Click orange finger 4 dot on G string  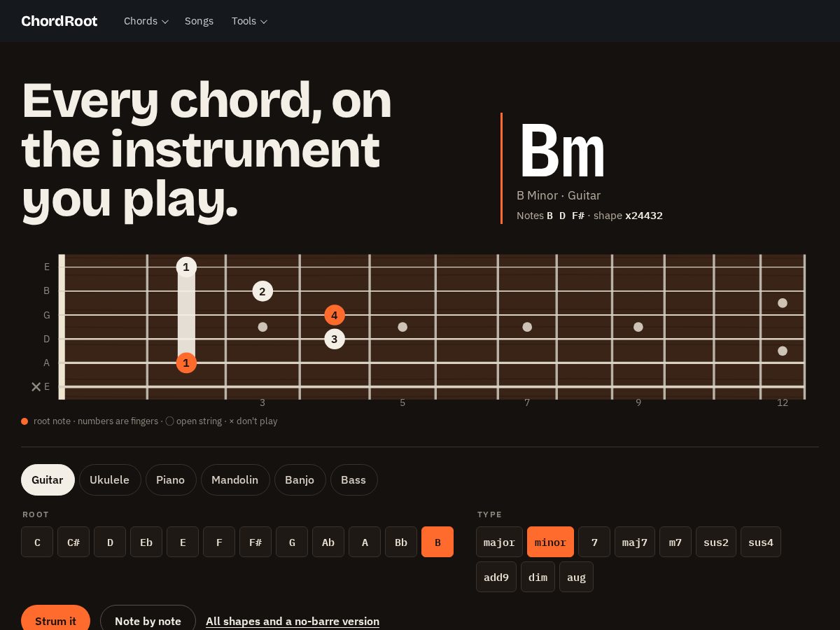tap(335, 315)
